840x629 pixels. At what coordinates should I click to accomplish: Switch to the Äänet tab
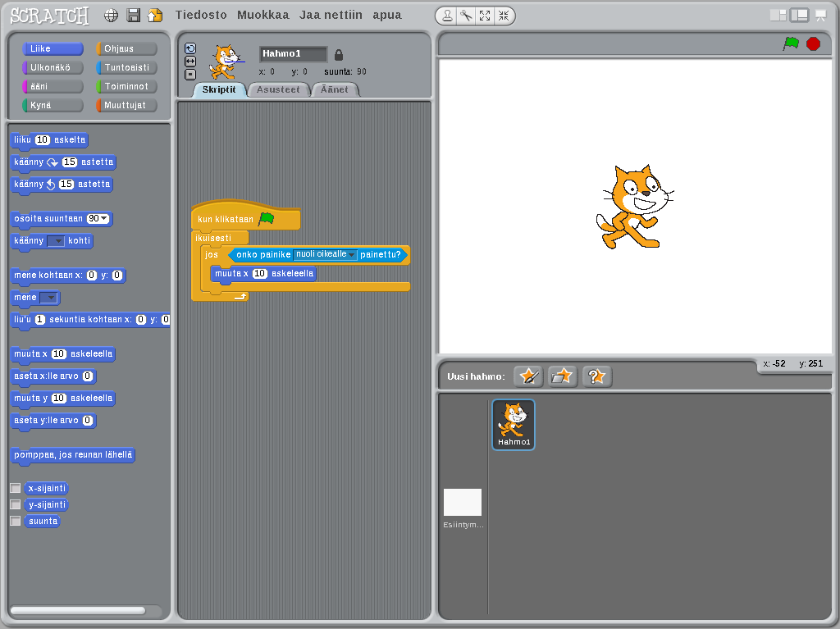coord(335,89)
